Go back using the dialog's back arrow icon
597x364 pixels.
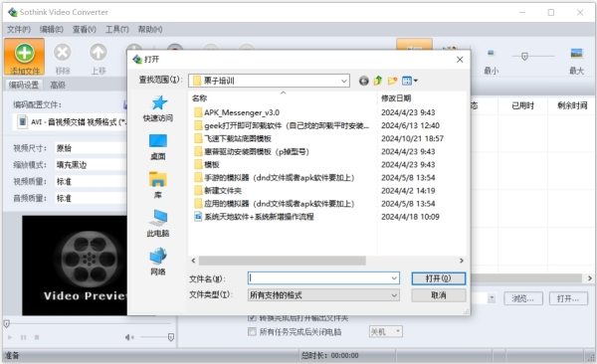point(363,81)
